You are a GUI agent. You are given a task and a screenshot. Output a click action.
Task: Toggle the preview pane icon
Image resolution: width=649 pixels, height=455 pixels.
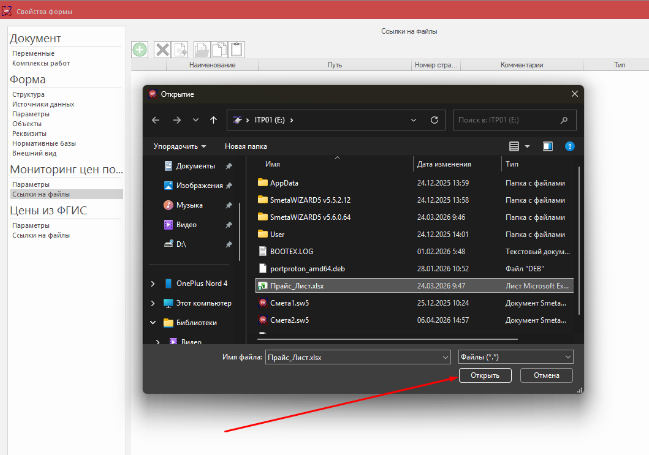[547, 146]
